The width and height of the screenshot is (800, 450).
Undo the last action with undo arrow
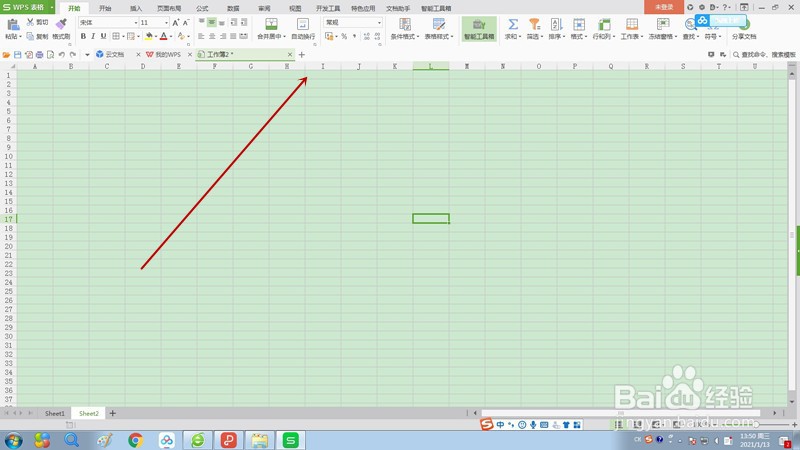pyautogui.click(x=62, y=55)
